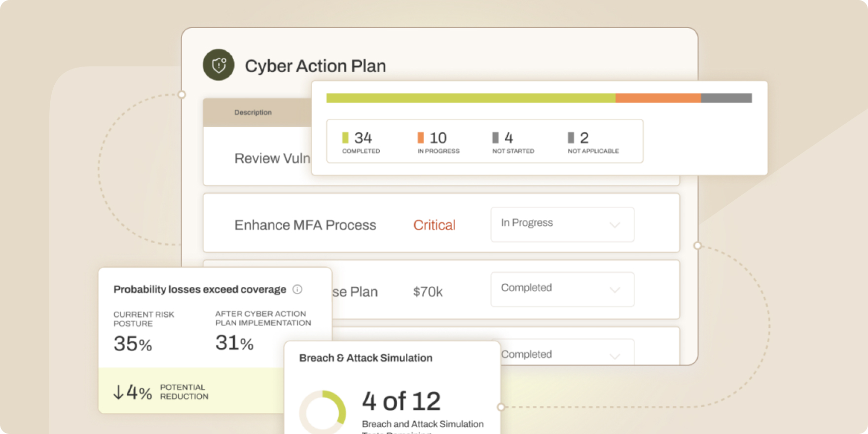Image resolution: width=868 pixels, height=434 pixels.
Task: Click the $70k value in the plan row
Action: (428, 292)
